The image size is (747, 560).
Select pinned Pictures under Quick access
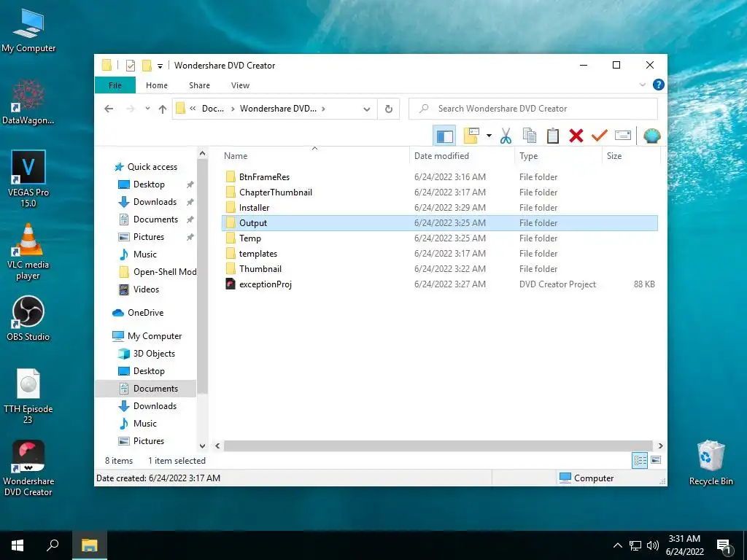tap(149, 237)
